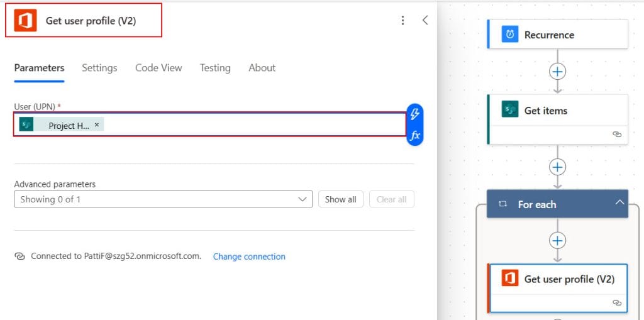The height and width of the screenshot is (320, 644).
Task: Open the three-dot more options menu
Action: (x=403, y=21)
